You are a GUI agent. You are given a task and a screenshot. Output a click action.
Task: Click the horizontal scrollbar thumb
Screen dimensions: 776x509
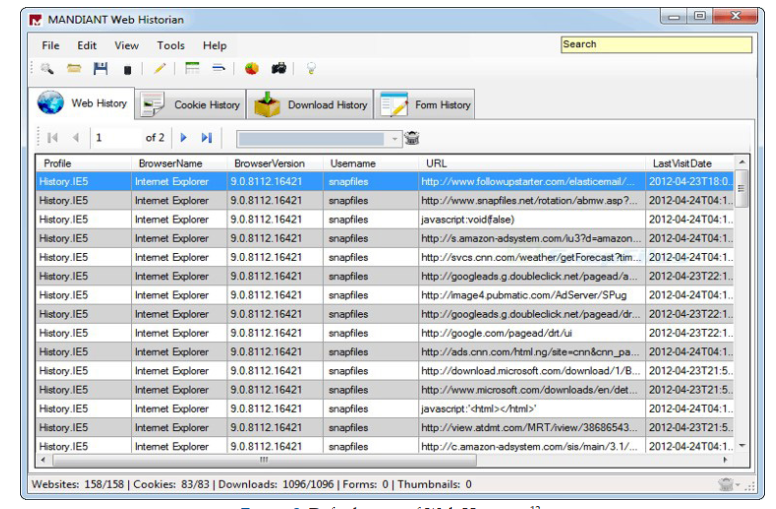point(264,460)
